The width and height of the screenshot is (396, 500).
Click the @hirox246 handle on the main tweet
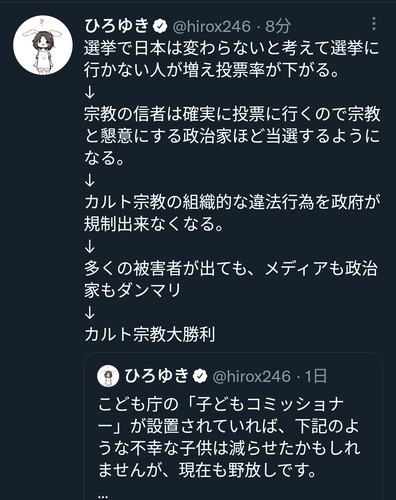(x=211, y=26)
